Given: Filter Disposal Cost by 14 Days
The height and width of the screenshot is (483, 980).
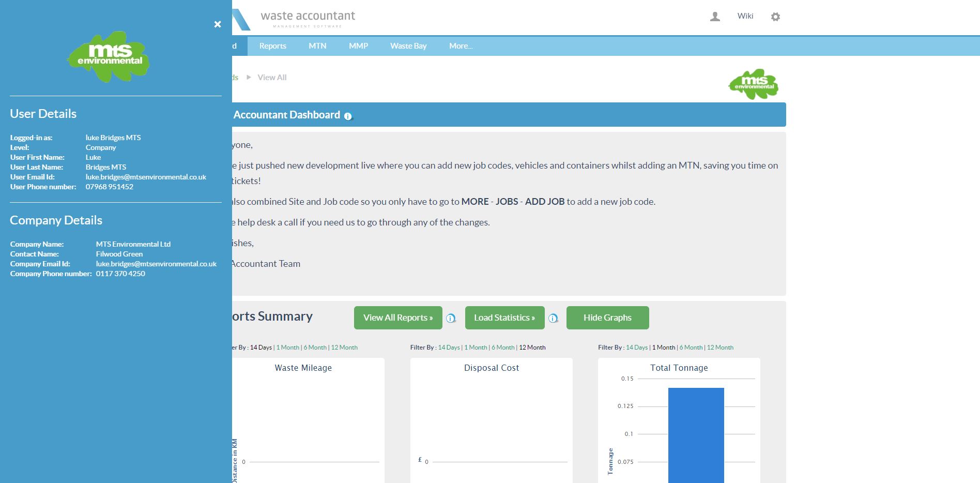Looking at the screenshot, I should [449, 348].
